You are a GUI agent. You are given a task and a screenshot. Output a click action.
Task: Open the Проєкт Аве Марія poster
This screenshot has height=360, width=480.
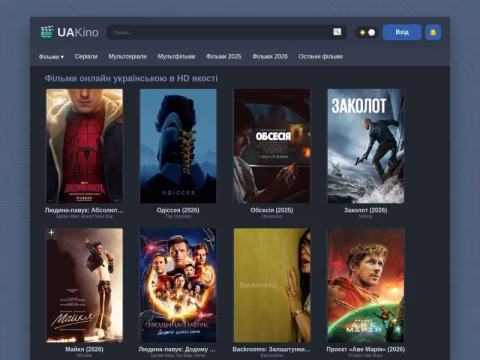pos(366,285)
